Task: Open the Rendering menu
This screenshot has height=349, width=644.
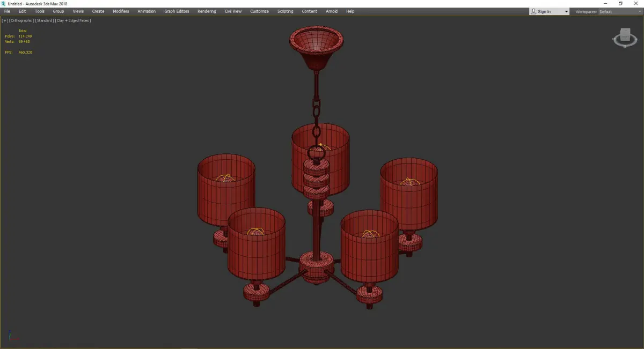Action: tap(207, 11)
